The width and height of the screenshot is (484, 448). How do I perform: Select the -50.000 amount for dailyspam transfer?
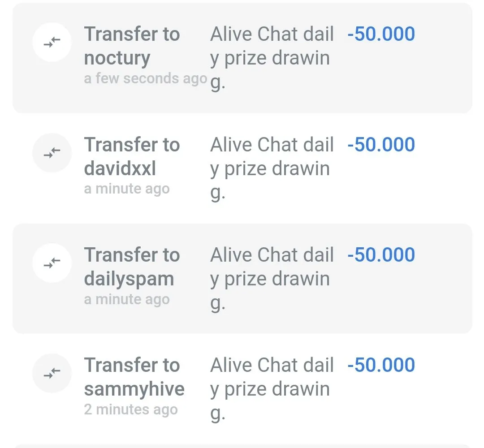pos(381,255)
